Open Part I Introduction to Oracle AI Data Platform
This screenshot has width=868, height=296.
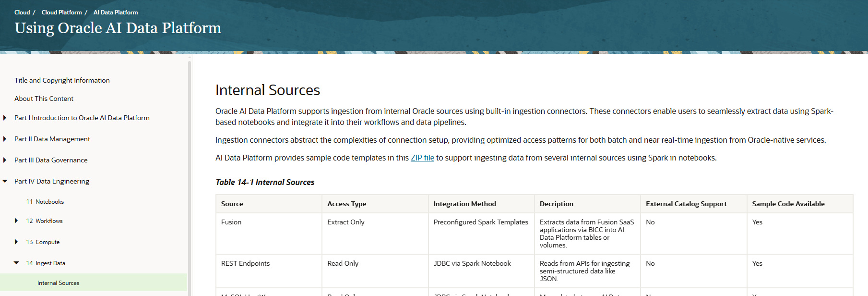pyautogui.click(x=82, y=118)
